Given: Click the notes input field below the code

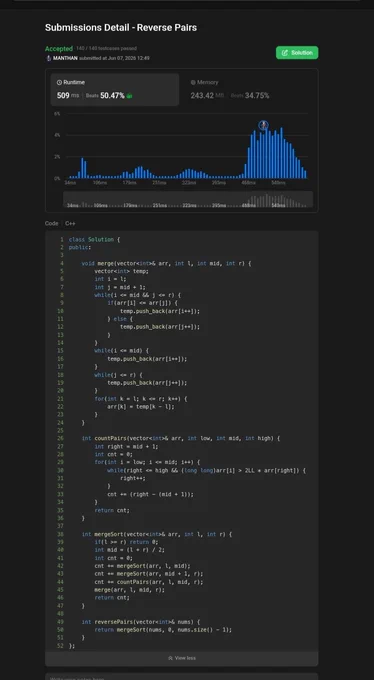Looking at the screenshot, I should 182,677.
